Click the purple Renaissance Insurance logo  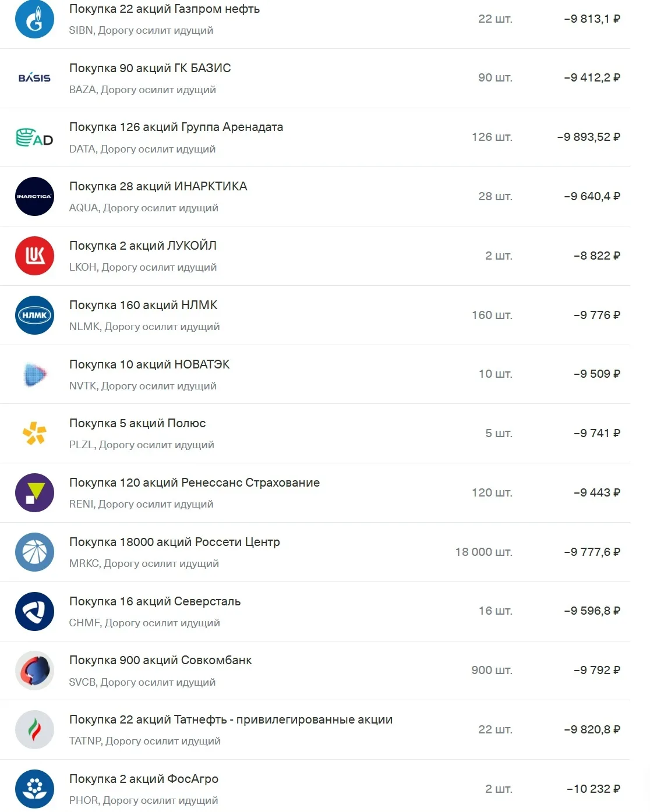[x=34, y=493]
